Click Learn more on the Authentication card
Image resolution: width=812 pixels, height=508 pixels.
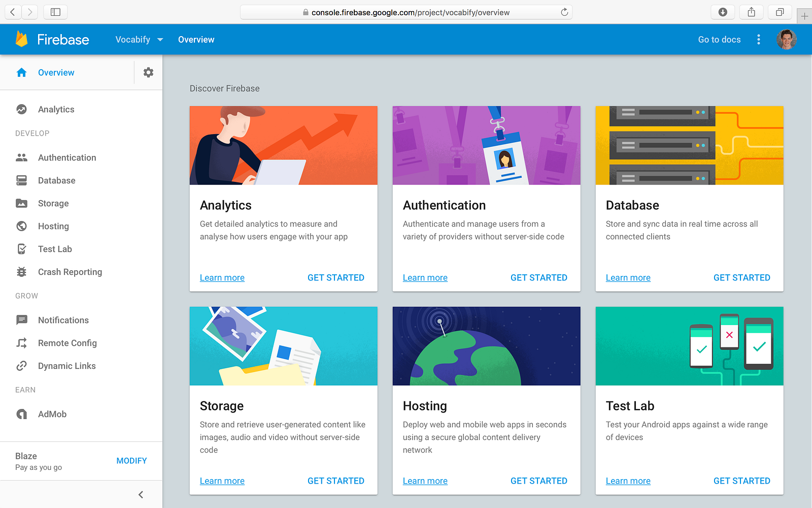tap(425, 278)
